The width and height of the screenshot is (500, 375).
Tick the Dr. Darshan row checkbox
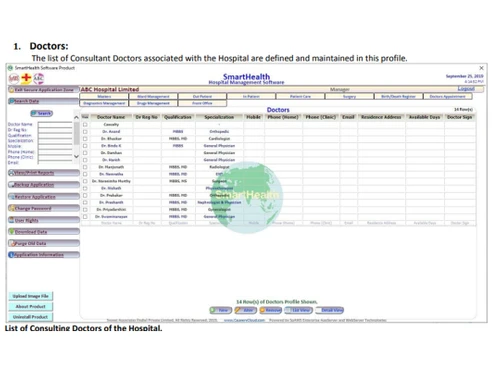tap(85, 153)
